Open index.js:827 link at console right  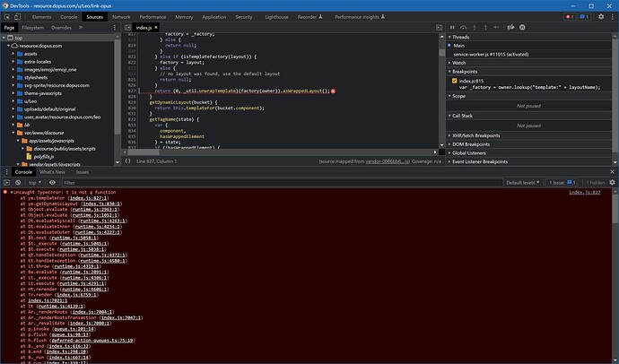click(x=584, y=193)
